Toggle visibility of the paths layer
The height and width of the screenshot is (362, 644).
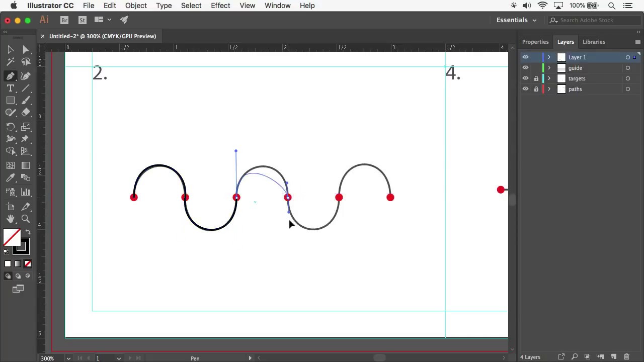(x=525, y=89)
